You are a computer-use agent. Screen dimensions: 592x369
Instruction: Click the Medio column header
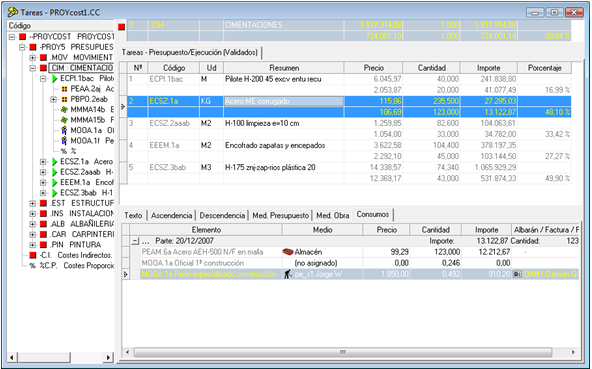pyautogui.click(x=322, y=230)
